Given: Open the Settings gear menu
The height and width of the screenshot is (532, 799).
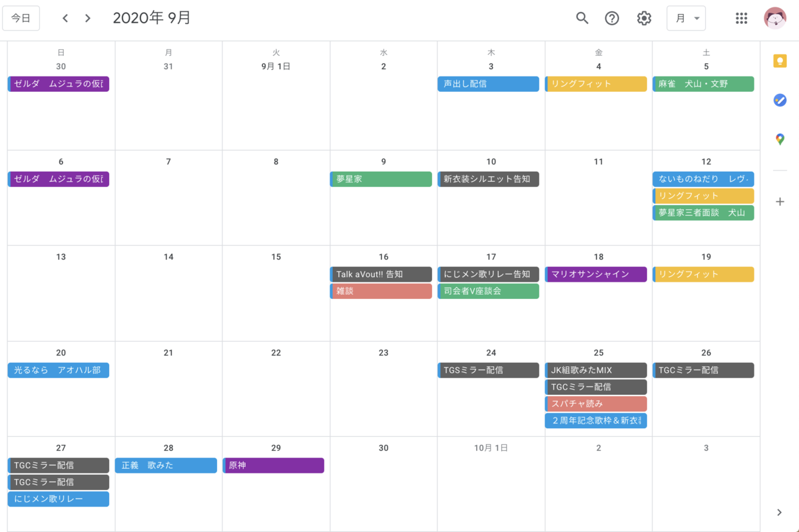Looking at the screenshot, I should click(x=644, y=18).
